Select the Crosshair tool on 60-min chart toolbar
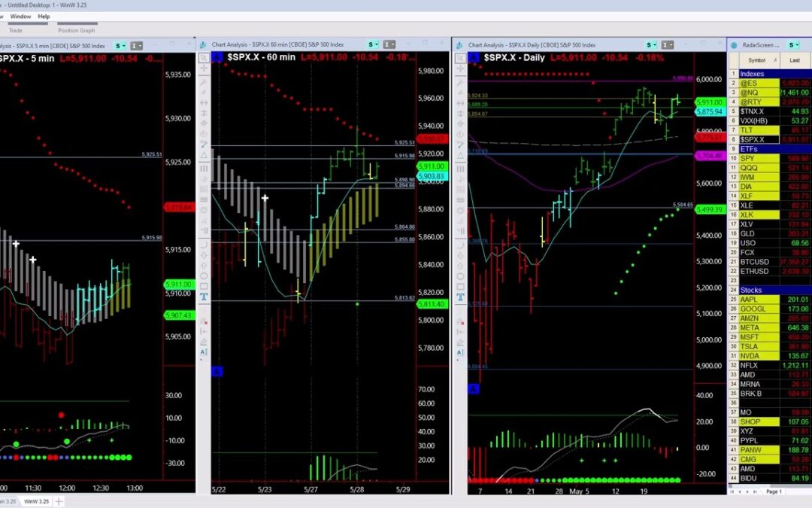 tap(204, 67)
